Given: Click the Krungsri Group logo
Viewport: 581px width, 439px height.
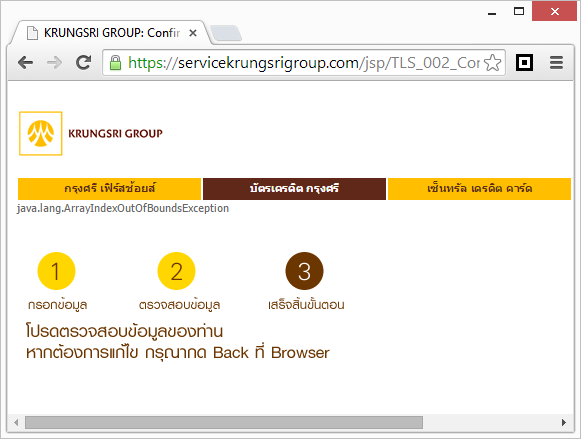Looking at the screenshot, I should pos(41,133).
